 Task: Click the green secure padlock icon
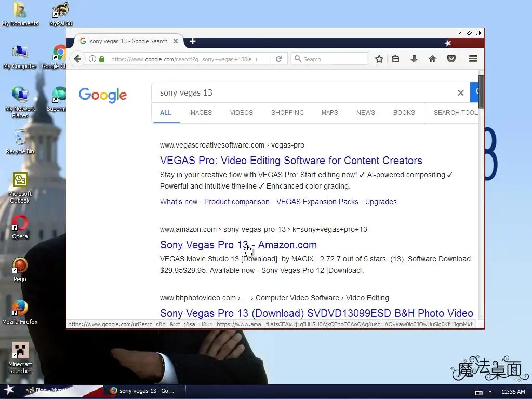102,59
